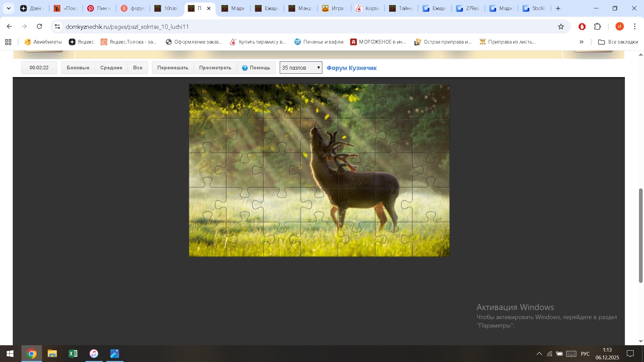Screen dimensions: 644x362
Task: Open Chrome profile avatar
Action: (619, 26)
